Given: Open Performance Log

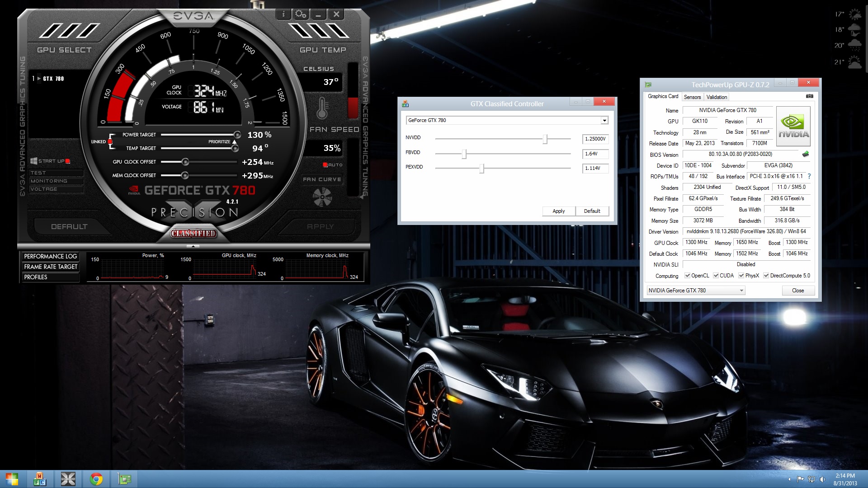Looking at the screenshot, I should pos(51,256).
